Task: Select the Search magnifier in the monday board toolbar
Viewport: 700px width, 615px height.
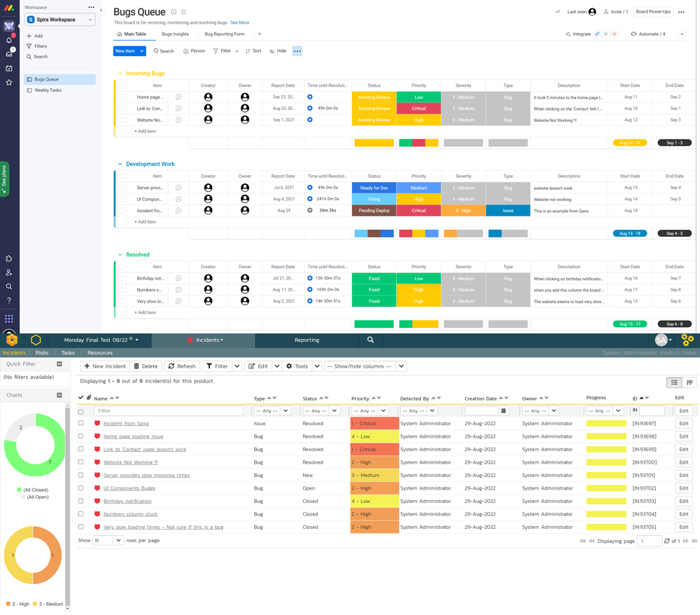Action: [x=163, y=50]
